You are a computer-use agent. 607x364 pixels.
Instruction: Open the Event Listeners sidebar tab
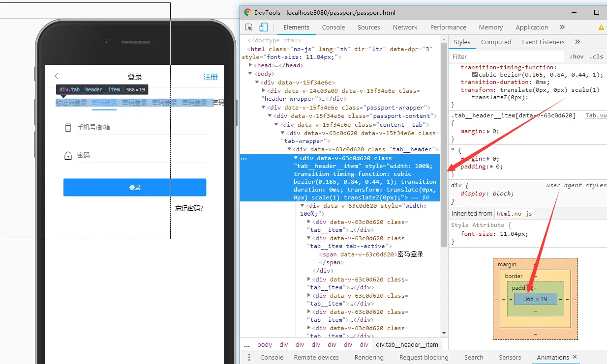pyautogui.click(x=543, y=42)
